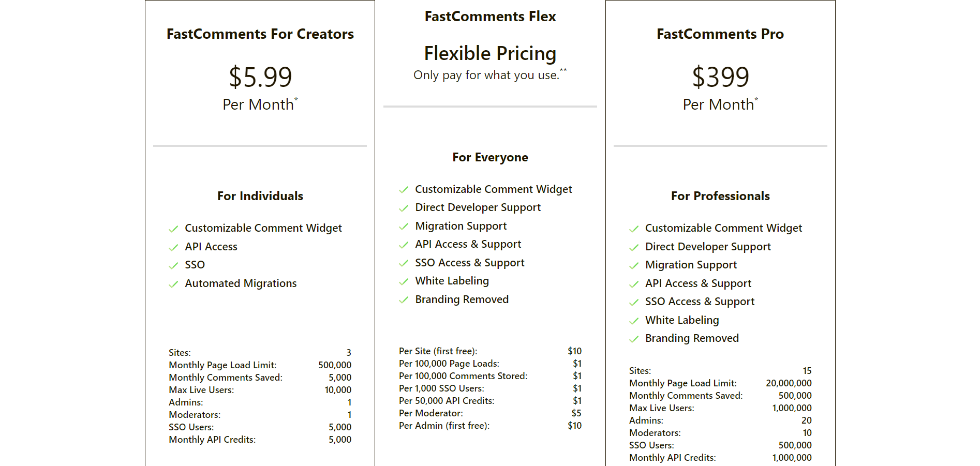Click the Per Site (first free) label
Image resolution: width=980 pixels, height=466 pixels.
[438, 351]
